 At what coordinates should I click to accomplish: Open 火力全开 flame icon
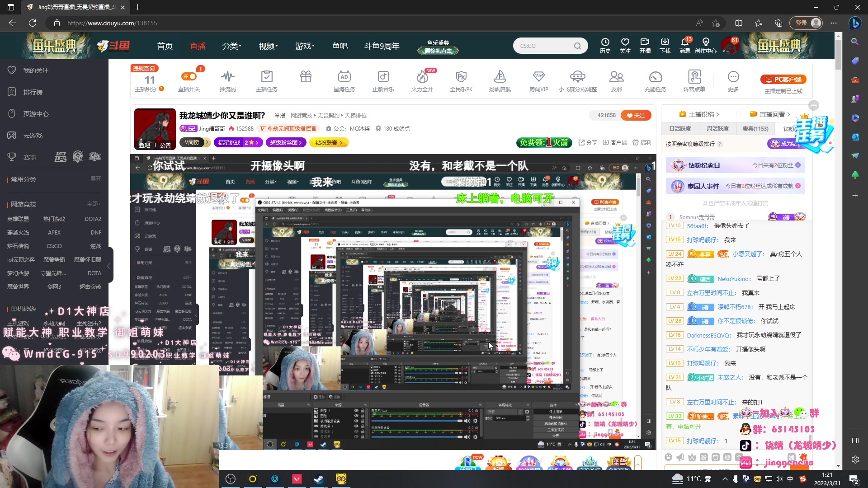coord(422,81)
